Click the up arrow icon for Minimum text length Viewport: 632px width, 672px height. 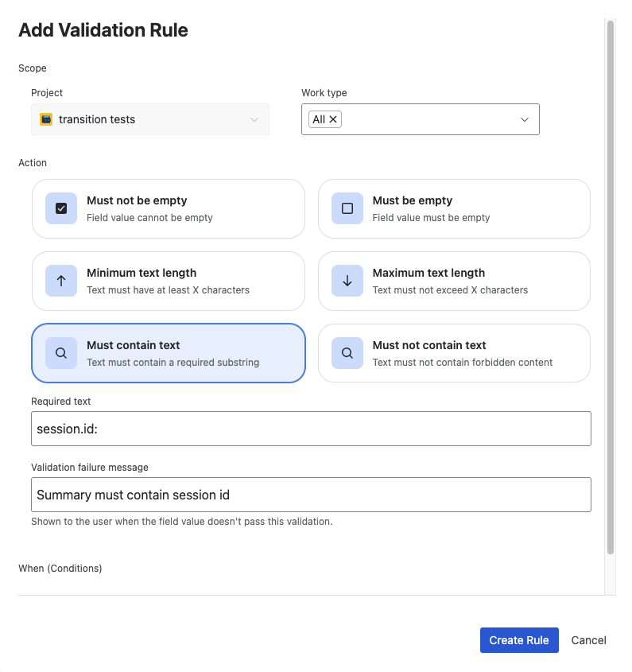click(61, 281)
